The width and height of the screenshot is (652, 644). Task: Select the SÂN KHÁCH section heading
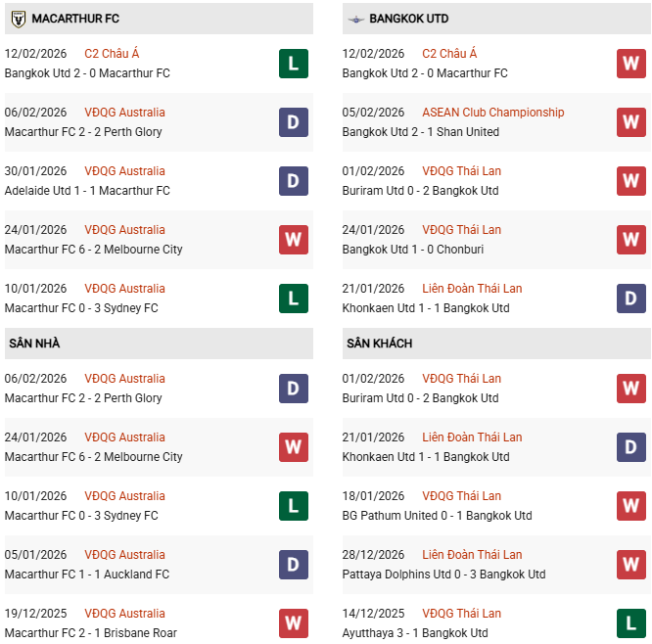click(379, 344)
